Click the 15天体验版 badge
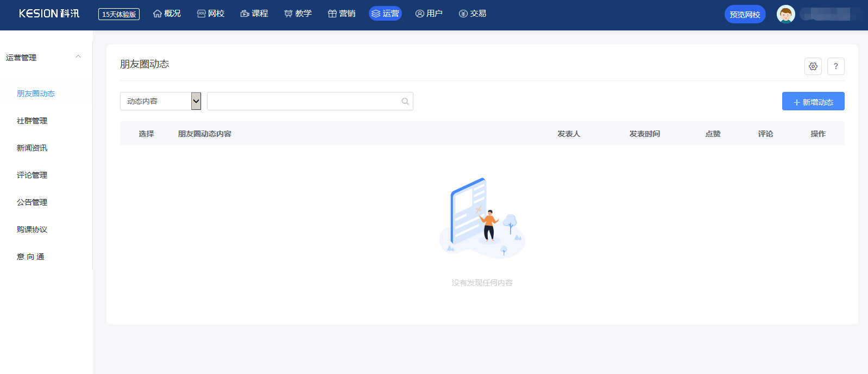This screenshot has height=374, width=868. [119, 14]
